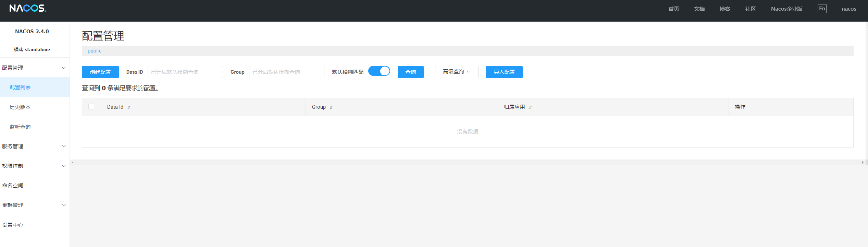Open 历史版本 in the sidebar

click(35, 107)
